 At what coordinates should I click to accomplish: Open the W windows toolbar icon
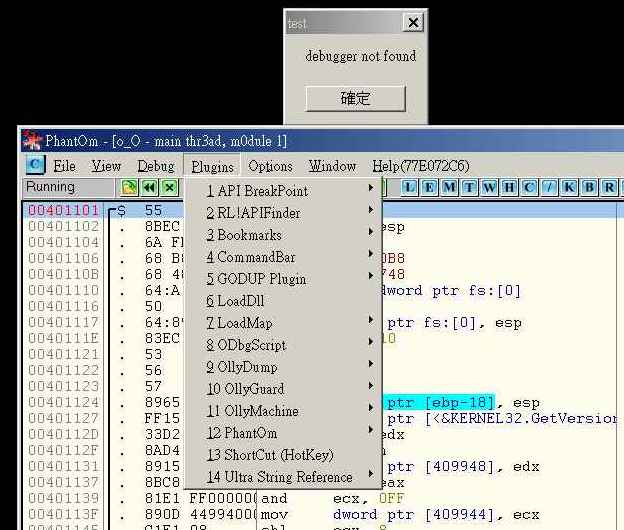pyautogui.click(x=489, y=187)
